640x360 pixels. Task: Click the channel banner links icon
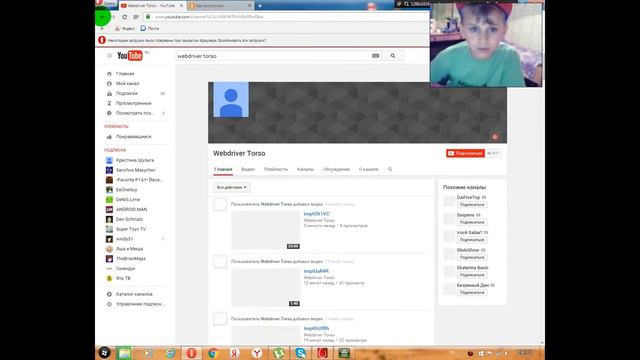tap(495, 137)
